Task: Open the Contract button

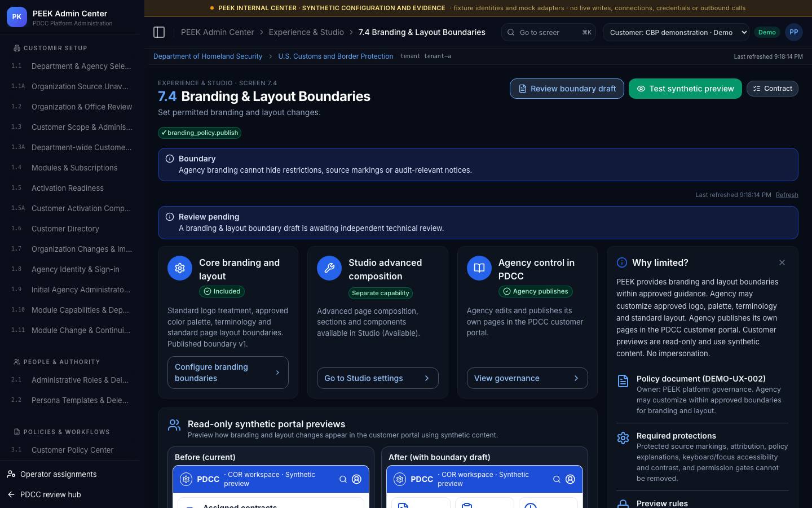Action: pyautogui.click(x=773, y=89)
